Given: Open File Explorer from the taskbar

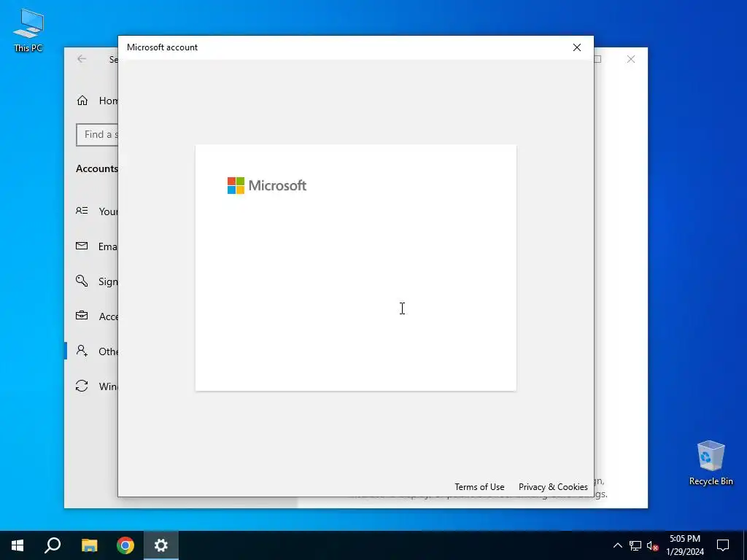Looking at the screenshot, I should tap(89, 545).
